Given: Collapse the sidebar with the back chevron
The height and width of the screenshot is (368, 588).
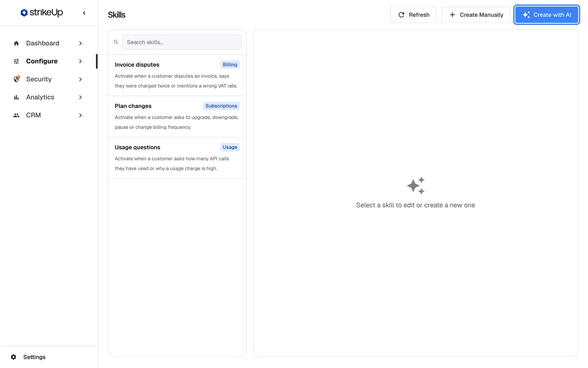Looking at the screenshot, I should tap(84, 13).
